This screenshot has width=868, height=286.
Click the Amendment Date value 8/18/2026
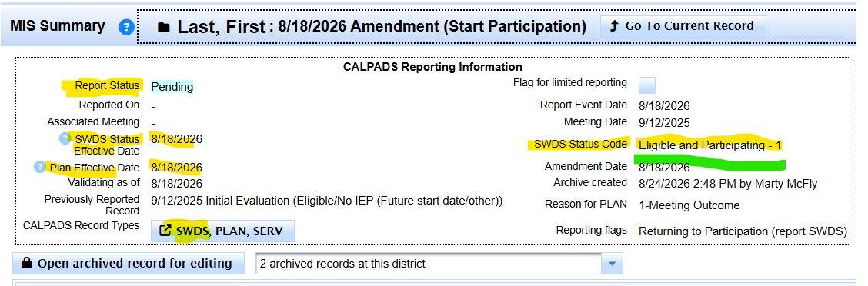pyautogui.click(x=664, y=168)
